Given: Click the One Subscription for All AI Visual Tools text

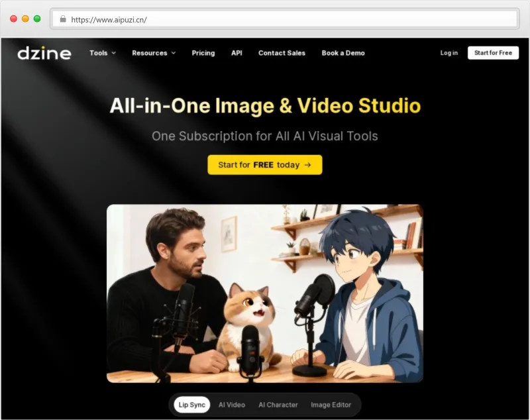Looking at the screenshot, I should pos(264,136).
